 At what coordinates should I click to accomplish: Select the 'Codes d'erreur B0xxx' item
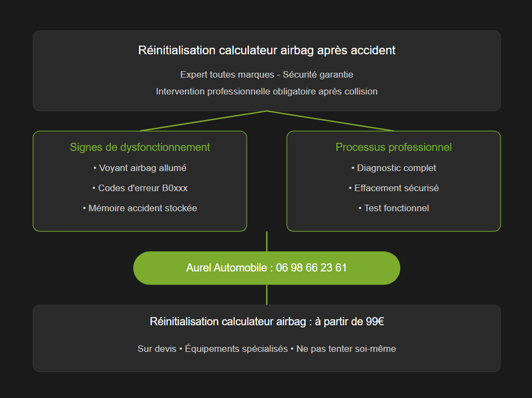(140, 188)
